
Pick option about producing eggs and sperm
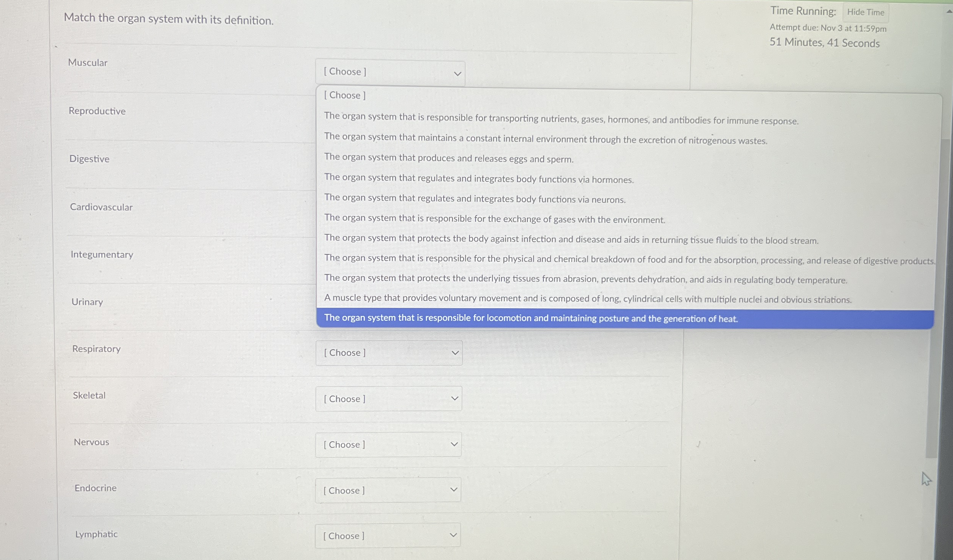tap(448, 158)
